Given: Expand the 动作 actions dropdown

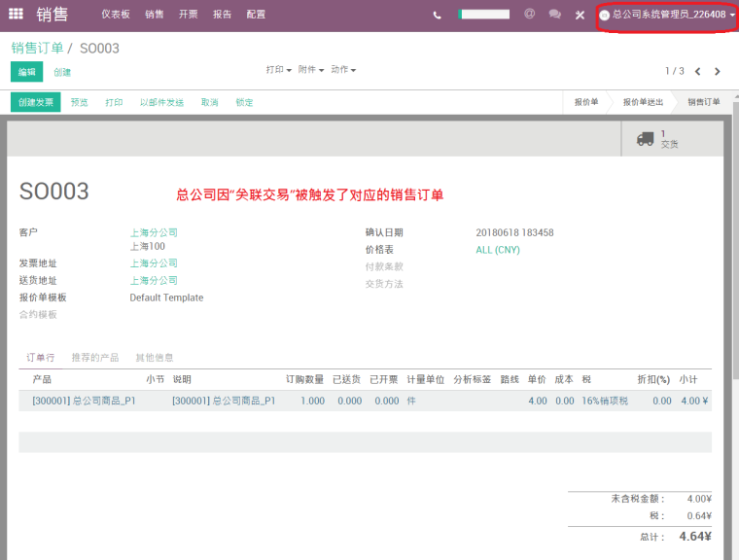Looking at the screenshot, I should coord(343,70).
